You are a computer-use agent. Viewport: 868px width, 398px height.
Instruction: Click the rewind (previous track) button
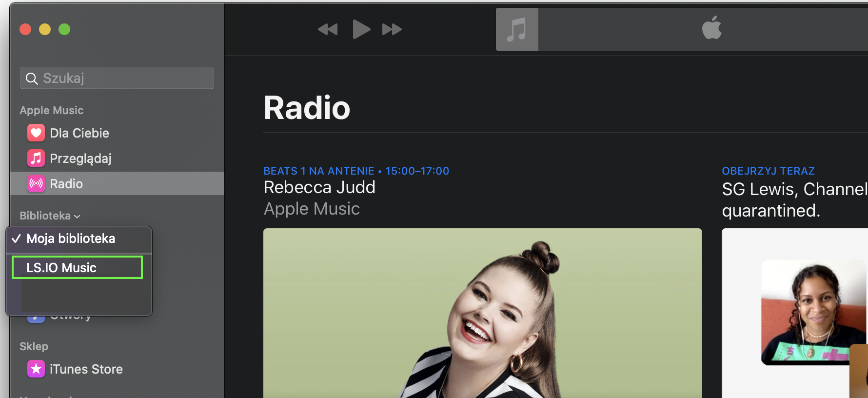pyautogui.click(x=328, y=30)
